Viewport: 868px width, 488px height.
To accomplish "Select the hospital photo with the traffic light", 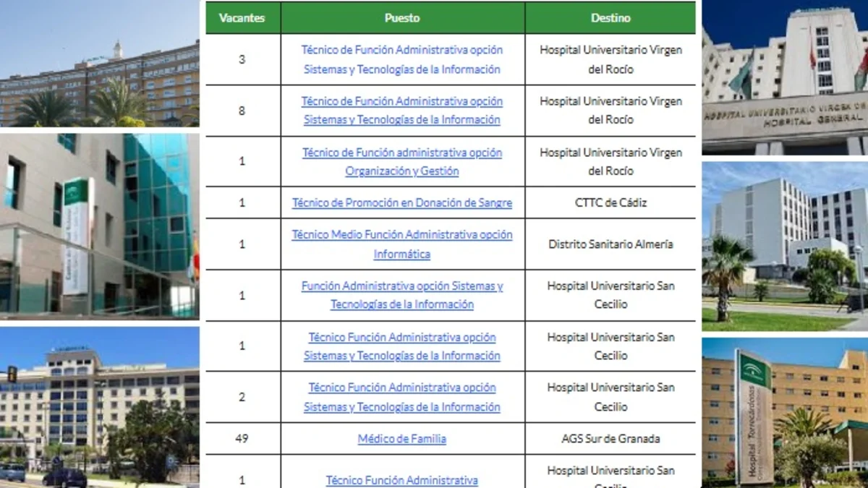I will (99, 407).
